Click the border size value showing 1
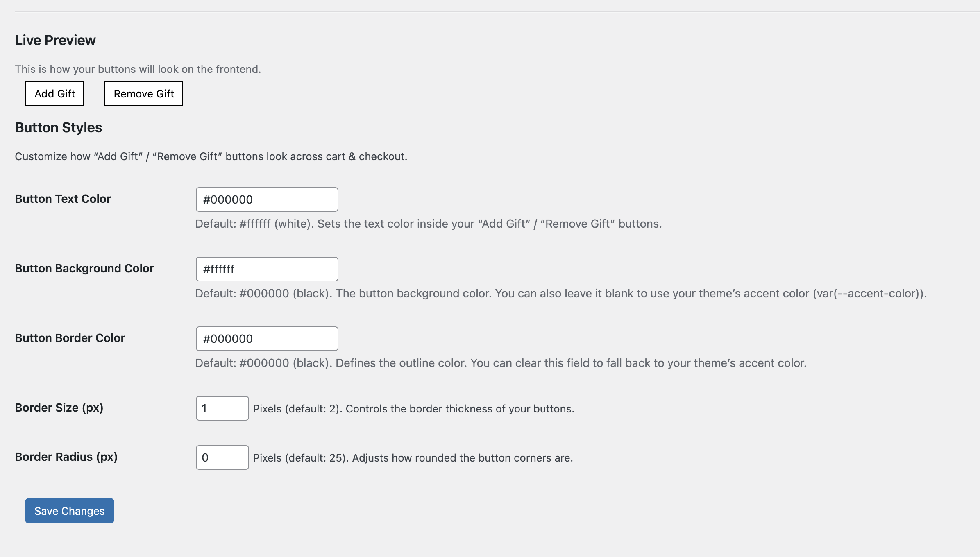Image resolution: width=980 pixels, height=557 pixels. tap(222, 408)
